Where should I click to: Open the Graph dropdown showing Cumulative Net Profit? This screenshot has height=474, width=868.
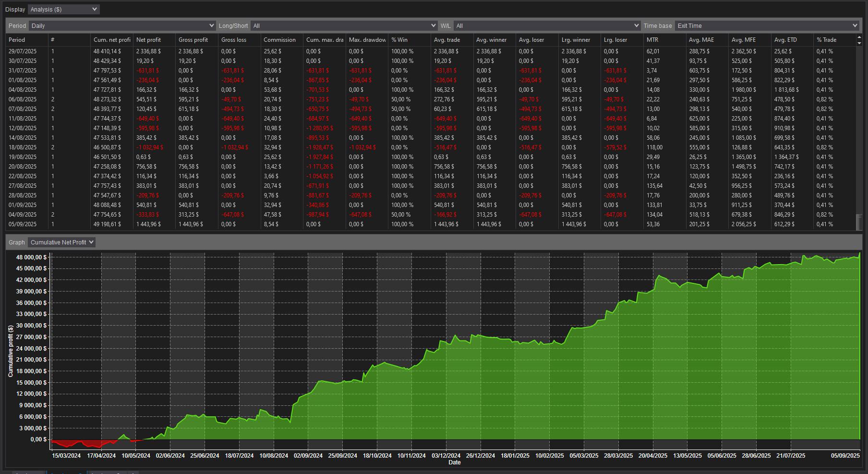(x=61, y=242)
